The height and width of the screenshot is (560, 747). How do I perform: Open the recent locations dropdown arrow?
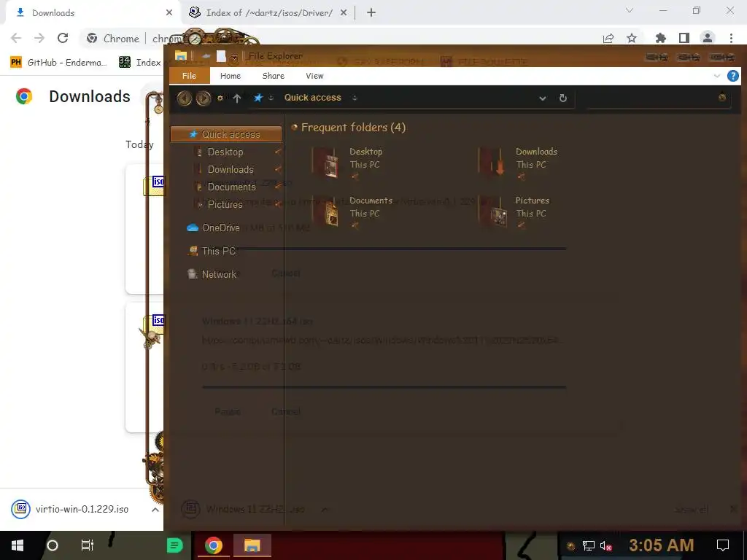220,98
